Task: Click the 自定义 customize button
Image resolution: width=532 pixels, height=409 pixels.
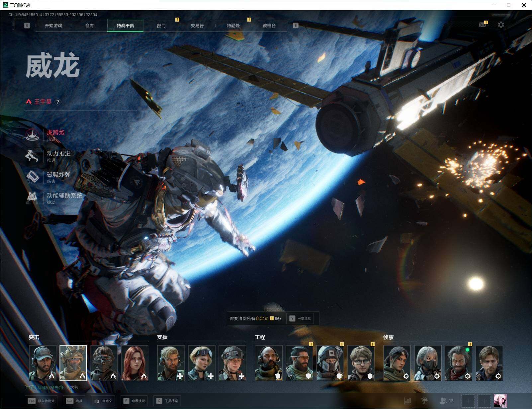Action: (x=103, y=401)
